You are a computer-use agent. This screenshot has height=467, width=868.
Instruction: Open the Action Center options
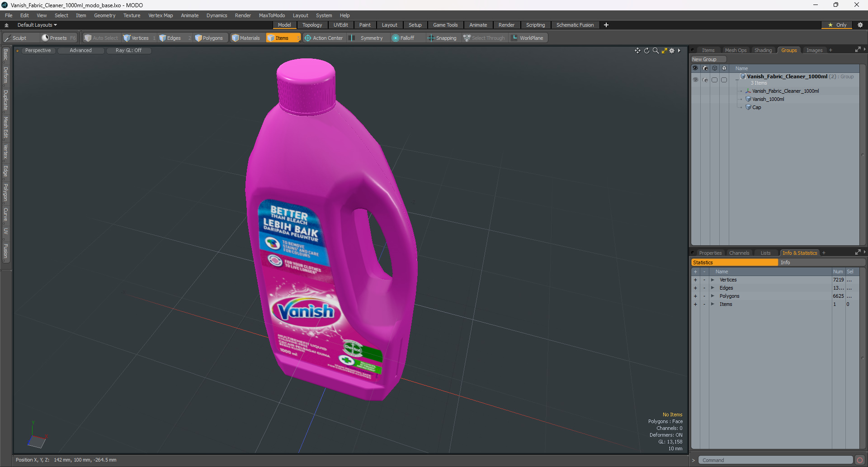[x=324, y=38]
